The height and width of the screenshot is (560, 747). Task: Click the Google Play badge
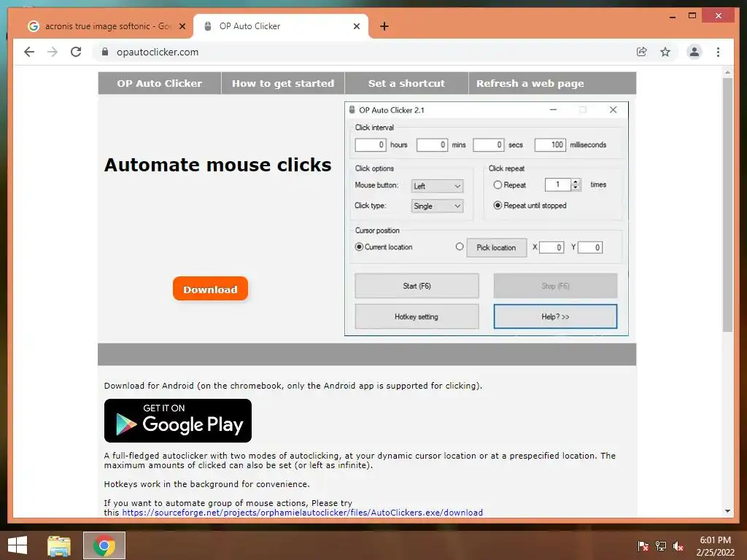[x=178, y=421]
